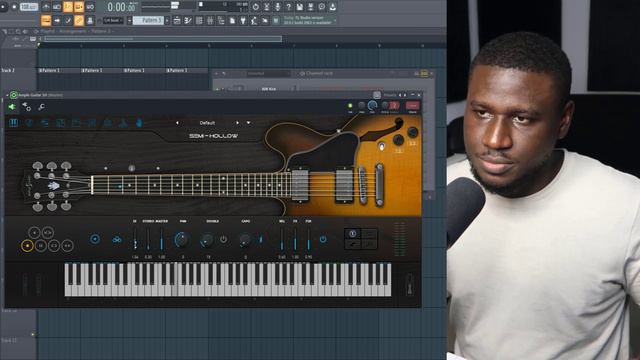Open the fourth tab icon in Ample Guitar

(60, 123)
